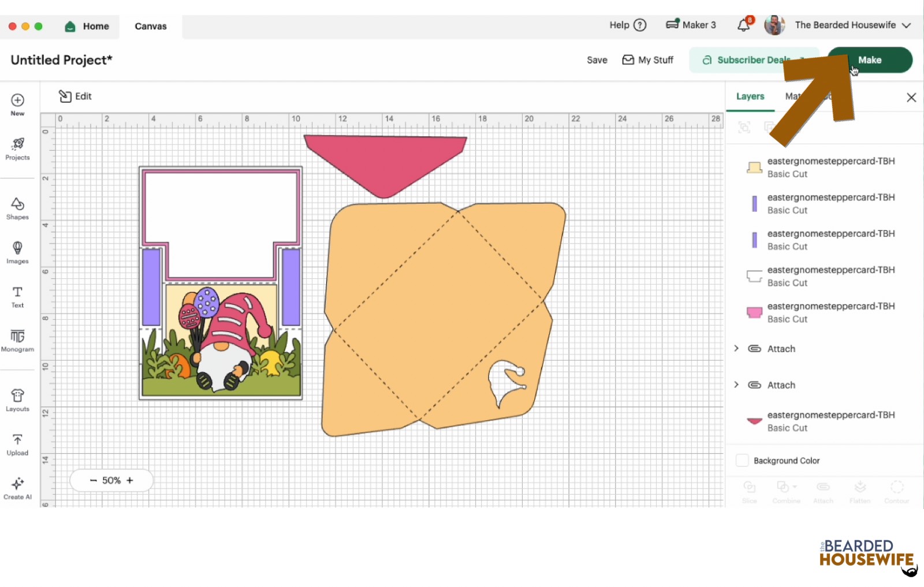The width and height of the screenshot is (924, 587).
Task: Zoom in with the plus button
Action: point(130,480)
